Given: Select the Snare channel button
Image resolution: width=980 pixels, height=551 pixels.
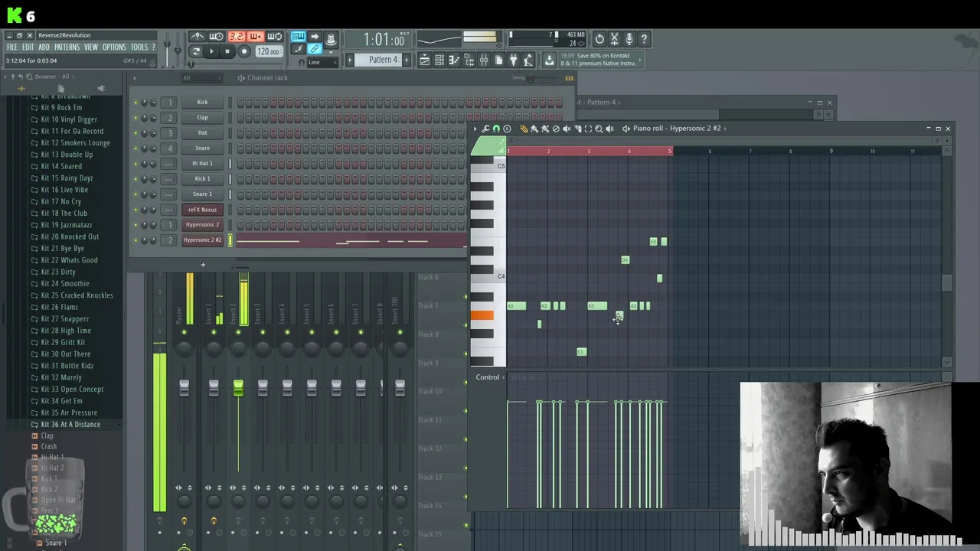Looking at the screenshot, I should tap(202, 148).
